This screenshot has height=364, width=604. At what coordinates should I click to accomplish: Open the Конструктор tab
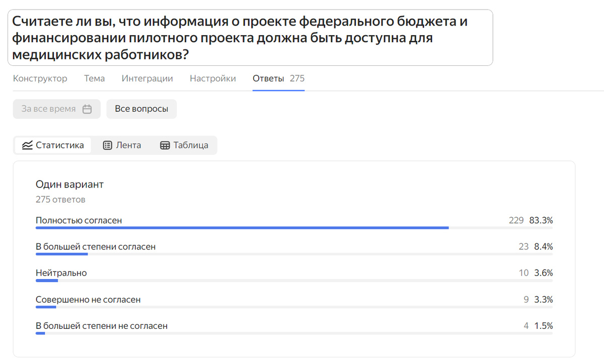coord(40,78)
